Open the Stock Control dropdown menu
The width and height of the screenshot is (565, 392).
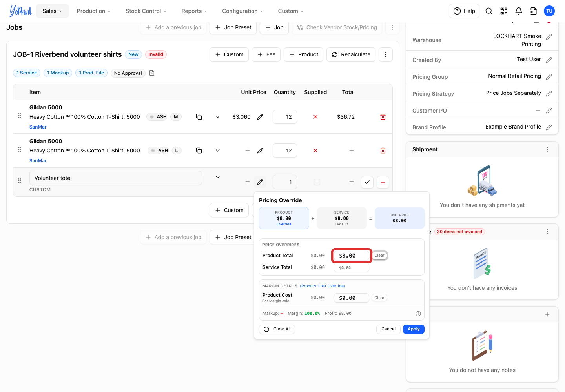pos(146,11)
